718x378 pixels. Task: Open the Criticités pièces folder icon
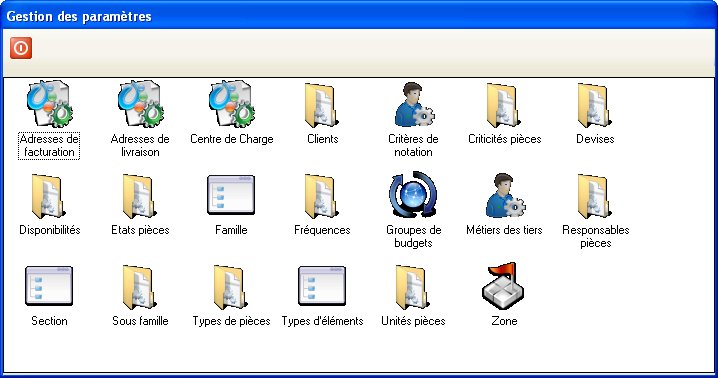point(504,105)
